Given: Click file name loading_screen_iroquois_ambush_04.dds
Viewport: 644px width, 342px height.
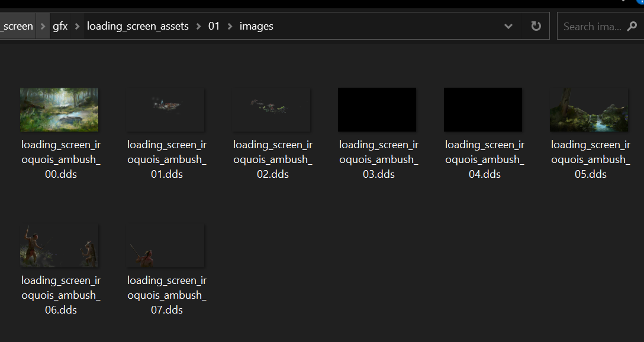Looking at the screenshot, I should (485, 159).
